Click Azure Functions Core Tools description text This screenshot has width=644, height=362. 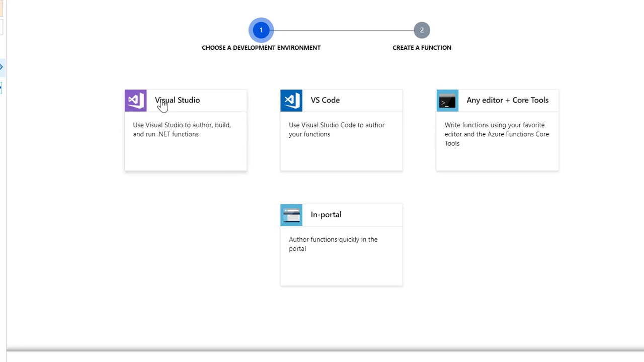coord(497,134)
